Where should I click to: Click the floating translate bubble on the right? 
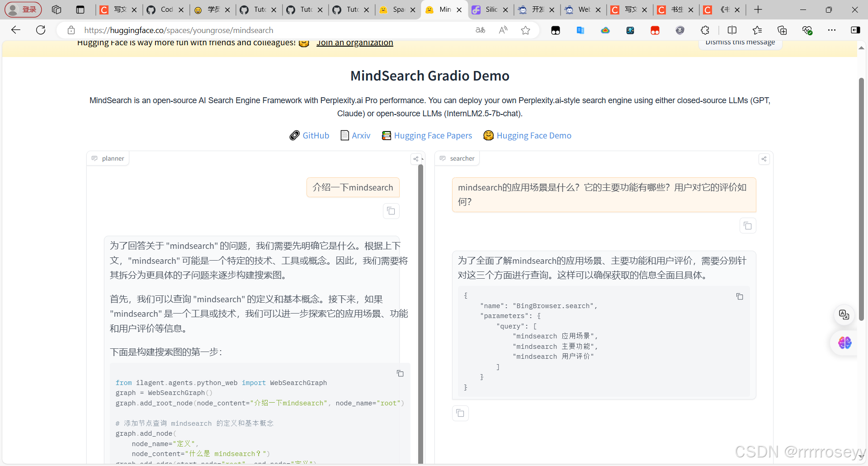844,314
